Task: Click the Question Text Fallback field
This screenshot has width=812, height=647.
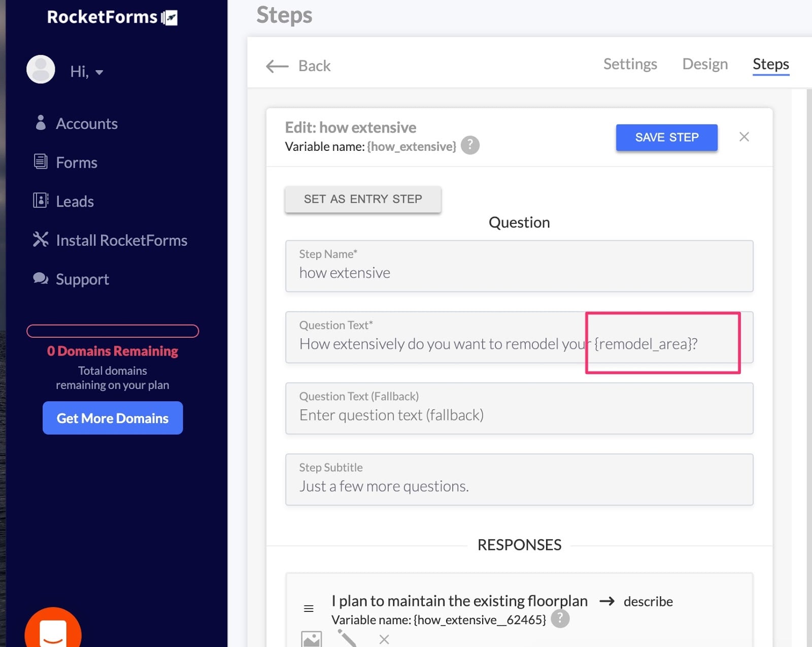Action: click(519, 409)
